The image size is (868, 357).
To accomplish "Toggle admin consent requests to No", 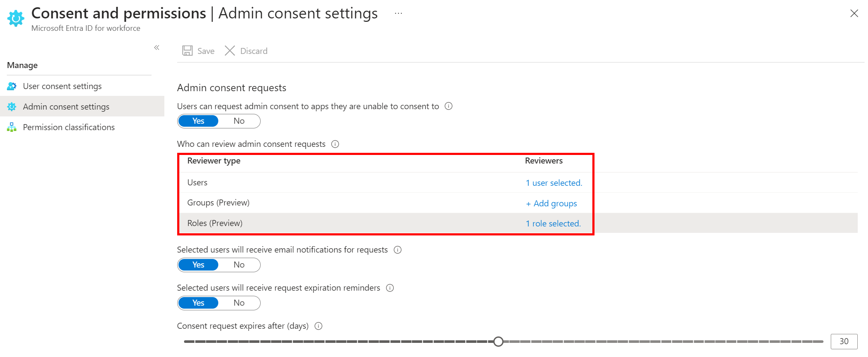I will tap(238, 121).
